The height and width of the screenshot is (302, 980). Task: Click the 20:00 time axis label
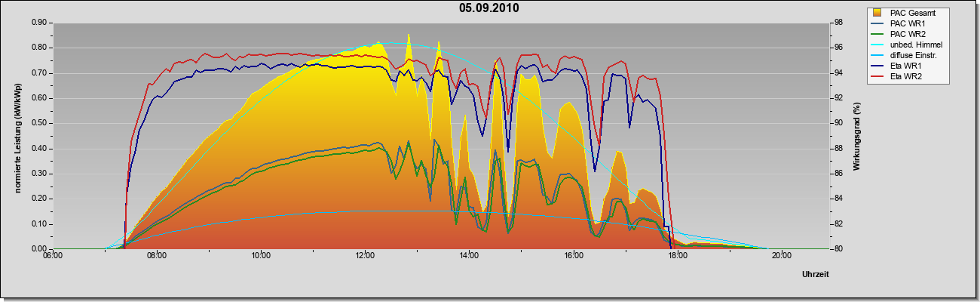(781, 255)
